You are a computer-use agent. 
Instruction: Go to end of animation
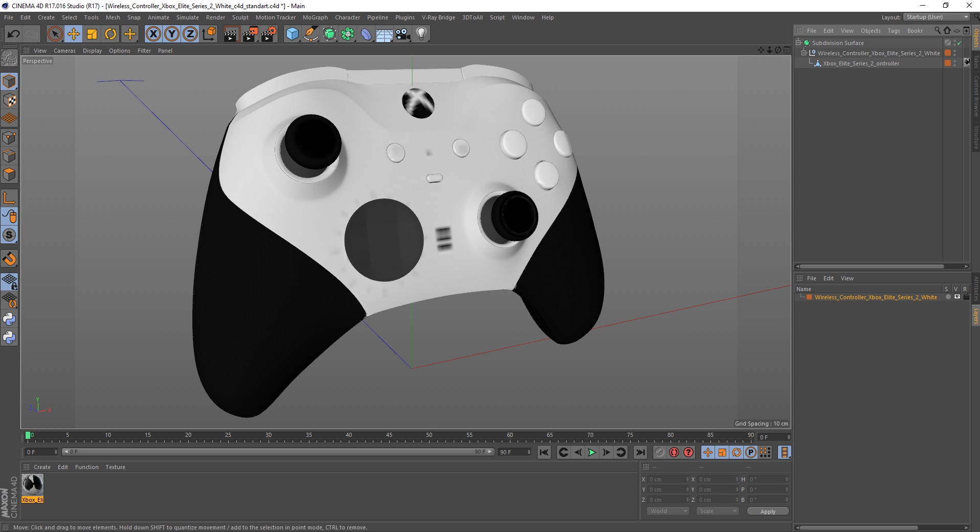pyautogui.click(x=640, y=452)
